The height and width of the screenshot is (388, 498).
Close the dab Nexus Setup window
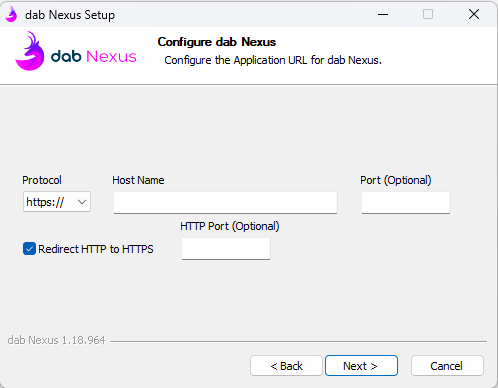coord(474,14)
